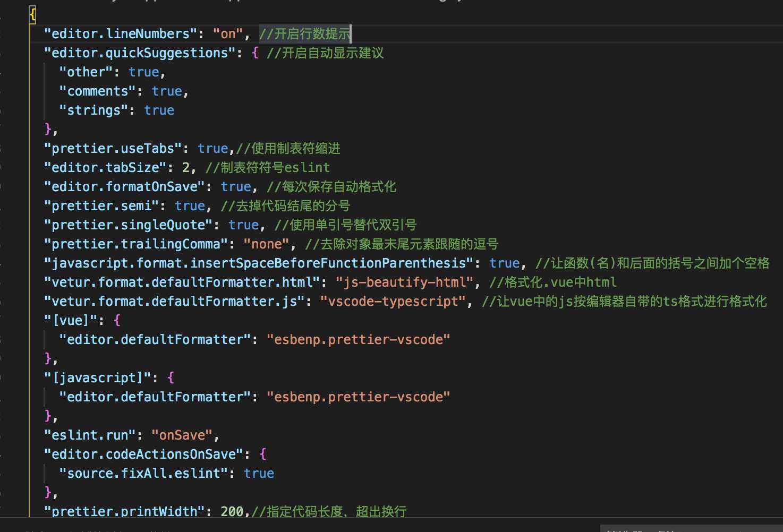Click the "prettier.singleQuote" key

click(x=128, y=225)
